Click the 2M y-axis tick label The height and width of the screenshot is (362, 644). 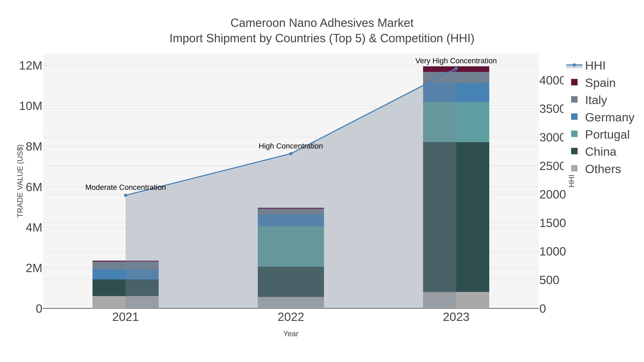(x=34, y=268)
